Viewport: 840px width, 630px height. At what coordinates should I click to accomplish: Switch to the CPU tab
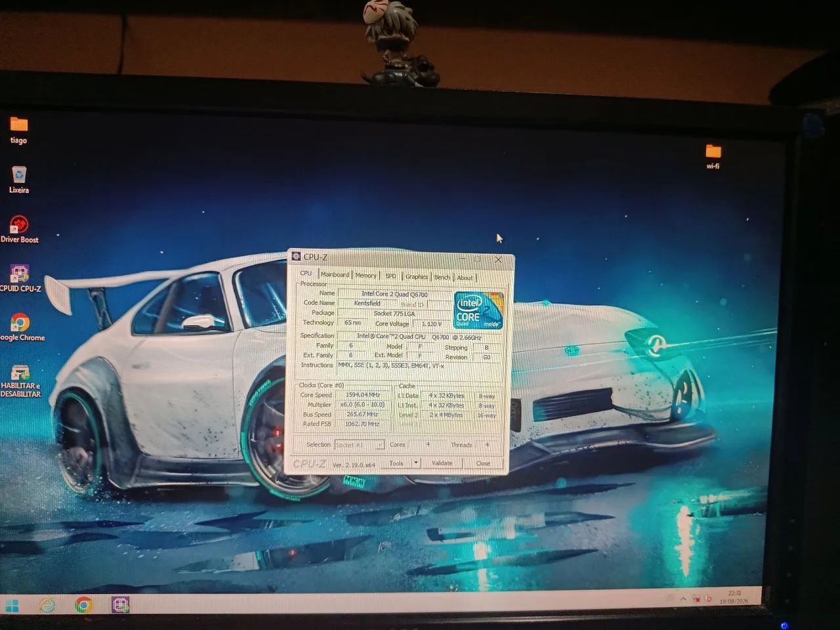pyautogui.click(x=306, y=273)
